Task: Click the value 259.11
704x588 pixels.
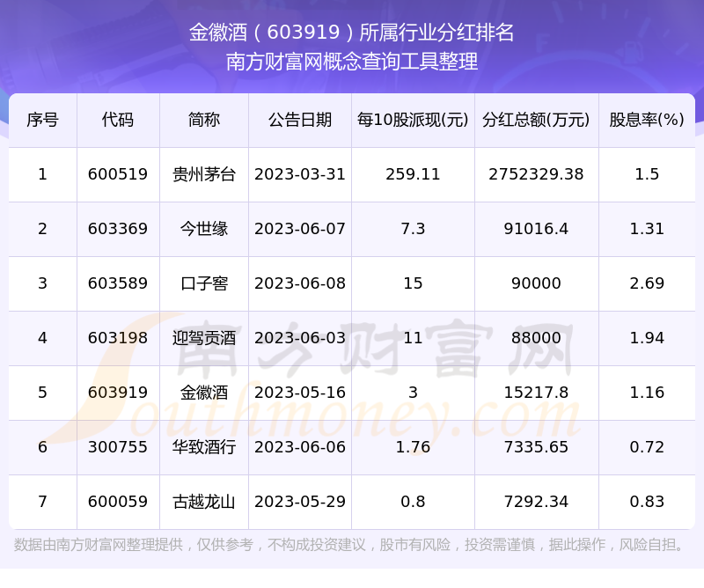Action: coord(413,174)
